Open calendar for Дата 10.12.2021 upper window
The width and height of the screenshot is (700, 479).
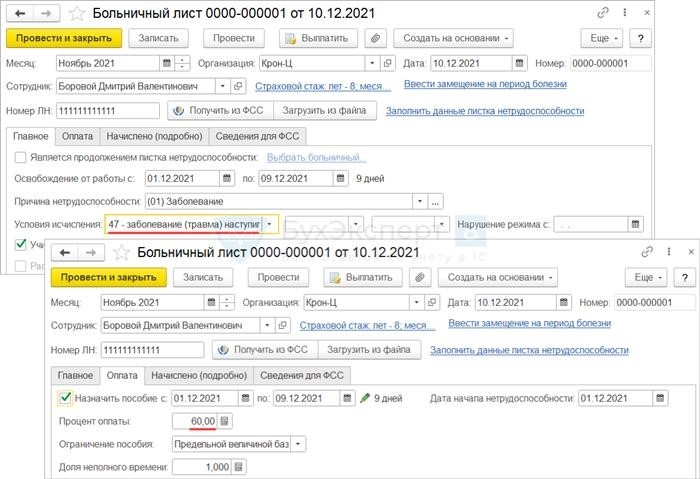point(519,63)
